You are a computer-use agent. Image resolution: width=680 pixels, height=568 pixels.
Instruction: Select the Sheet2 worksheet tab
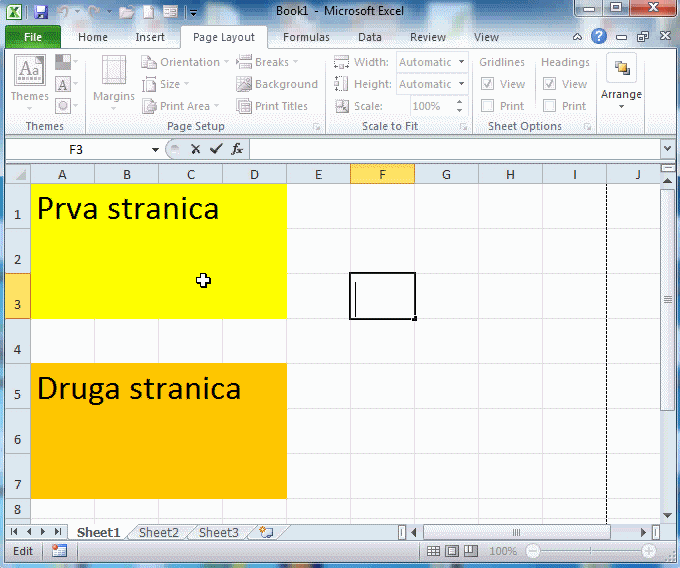159,533
